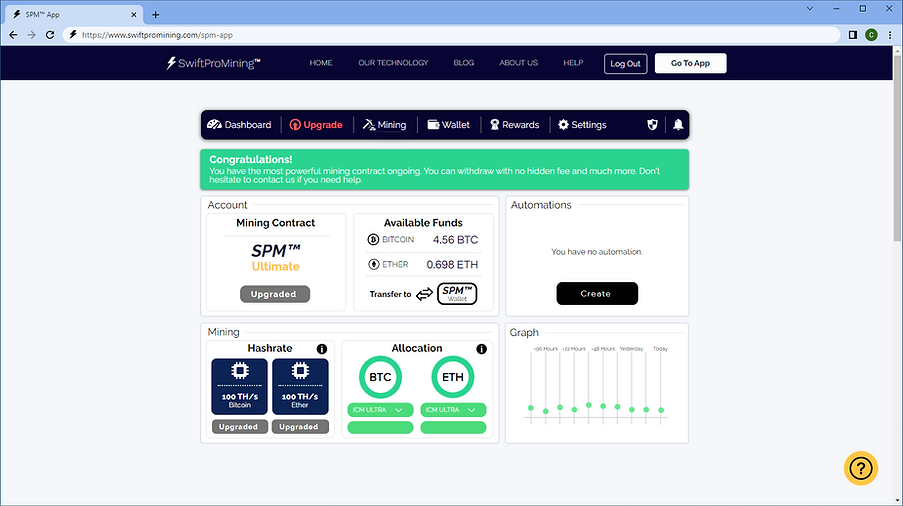Open the browser three-dot menu
The image size is (903, 506).
(x=890, y=35)
